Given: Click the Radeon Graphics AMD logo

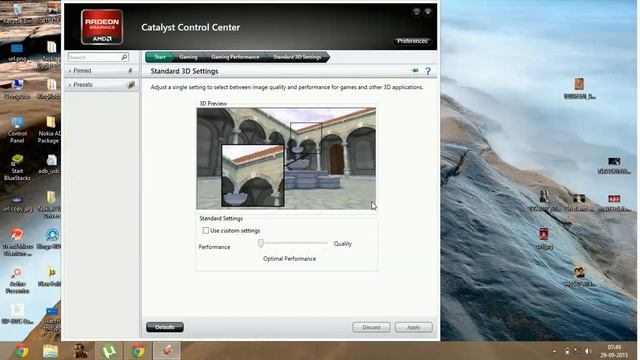Looking at the screenshot, I should [102, 27].
